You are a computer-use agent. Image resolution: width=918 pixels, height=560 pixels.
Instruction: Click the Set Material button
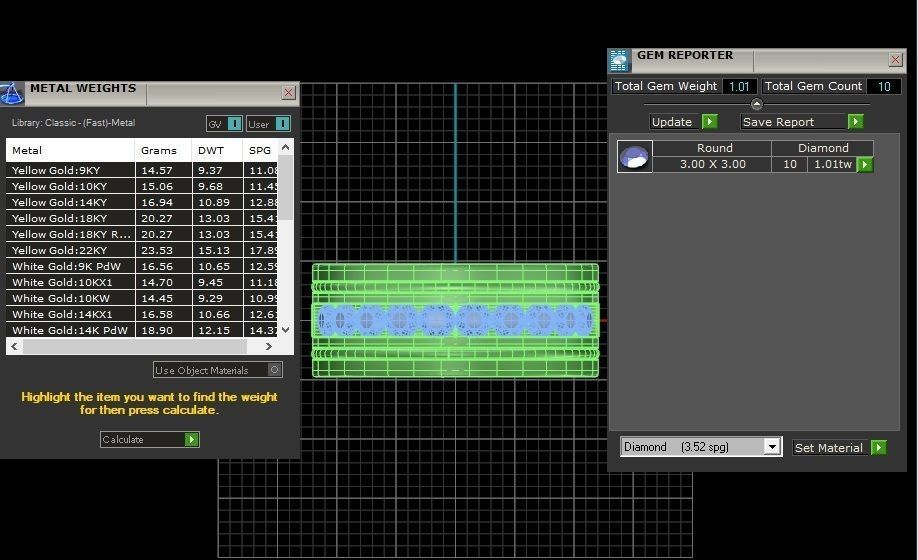(x=840, y=448)
